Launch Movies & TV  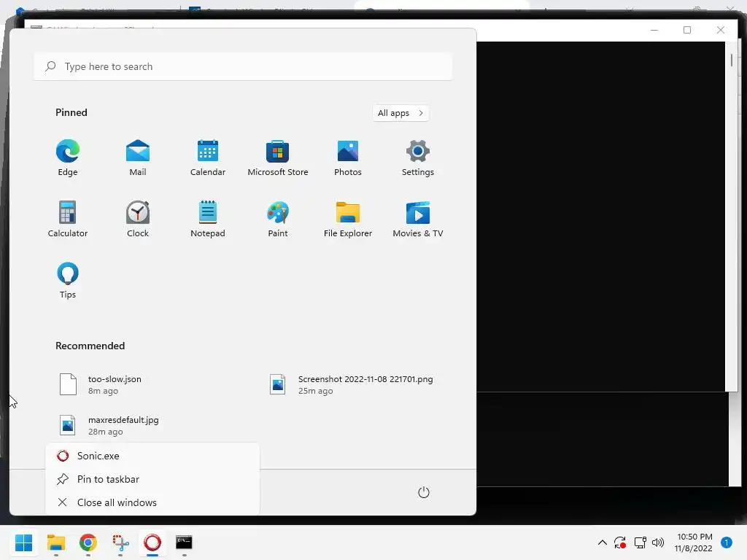pos(418,219)
